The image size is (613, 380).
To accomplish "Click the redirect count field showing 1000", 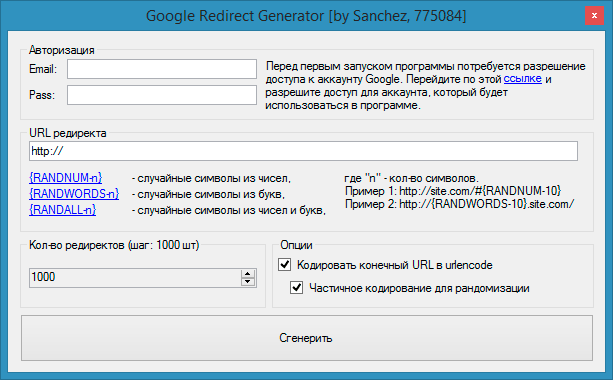I will [135, 278].
